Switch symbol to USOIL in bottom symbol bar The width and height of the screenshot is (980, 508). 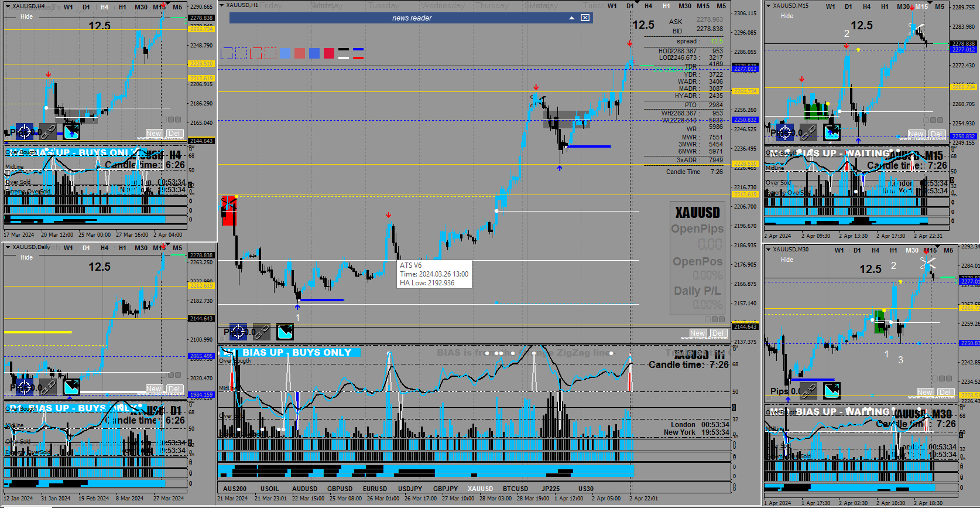point(270,489)
